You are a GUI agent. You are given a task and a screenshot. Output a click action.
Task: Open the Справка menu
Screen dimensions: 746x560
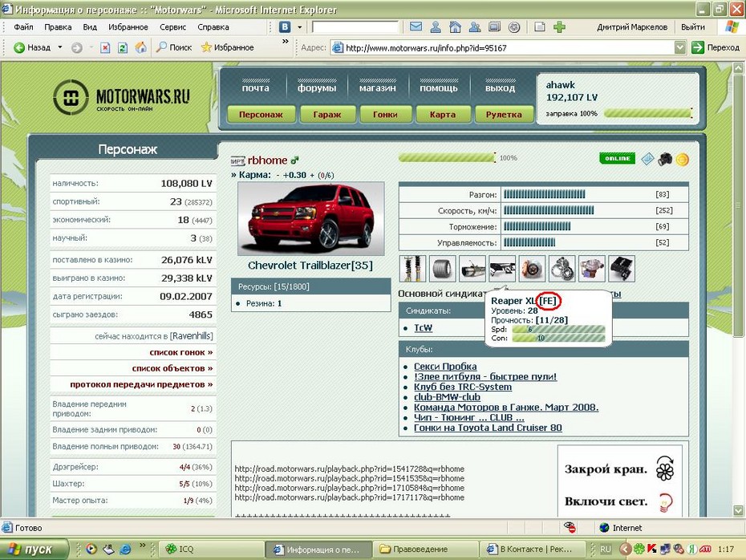[213, 27]
